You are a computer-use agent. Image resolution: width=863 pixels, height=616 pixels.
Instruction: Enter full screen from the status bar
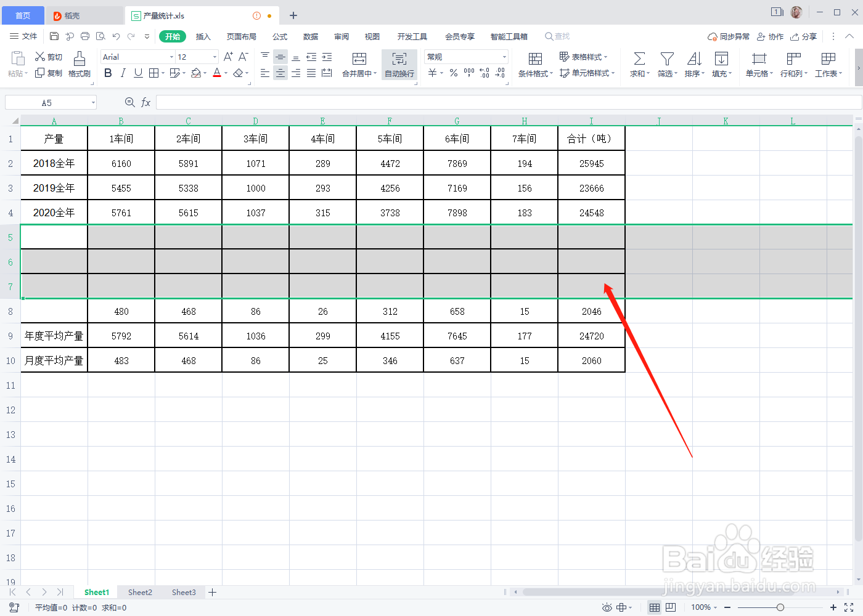849,607
